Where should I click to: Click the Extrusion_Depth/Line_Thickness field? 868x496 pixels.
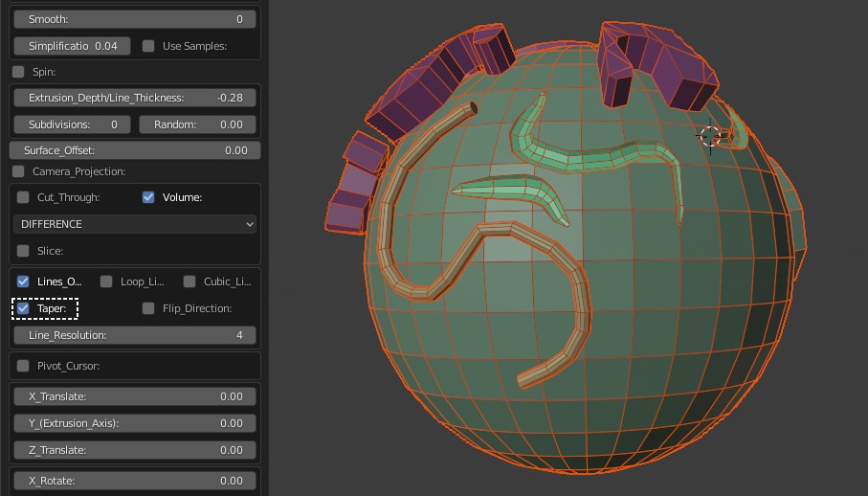(135, 98)
